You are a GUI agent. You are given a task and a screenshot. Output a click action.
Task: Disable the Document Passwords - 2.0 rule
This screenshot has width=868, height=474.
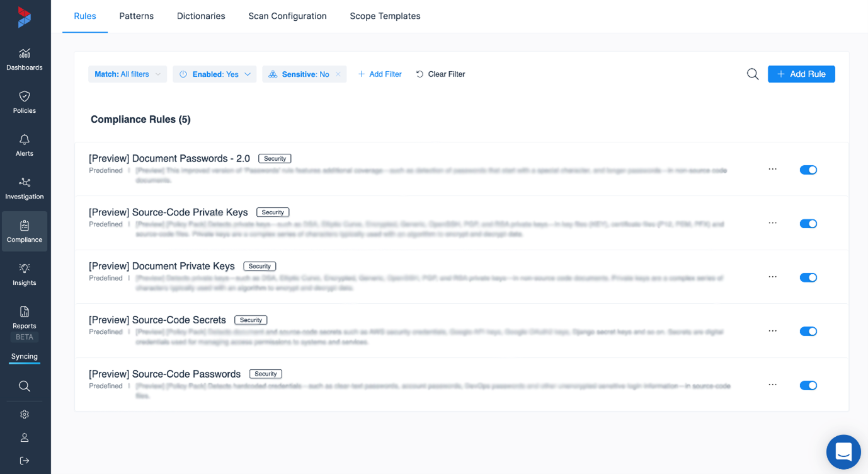click(x=808, y=170)
